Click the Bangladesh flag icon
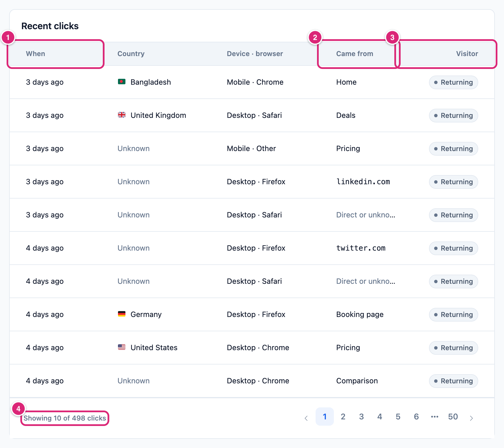The image size is (504, 448). pos(122,82)
